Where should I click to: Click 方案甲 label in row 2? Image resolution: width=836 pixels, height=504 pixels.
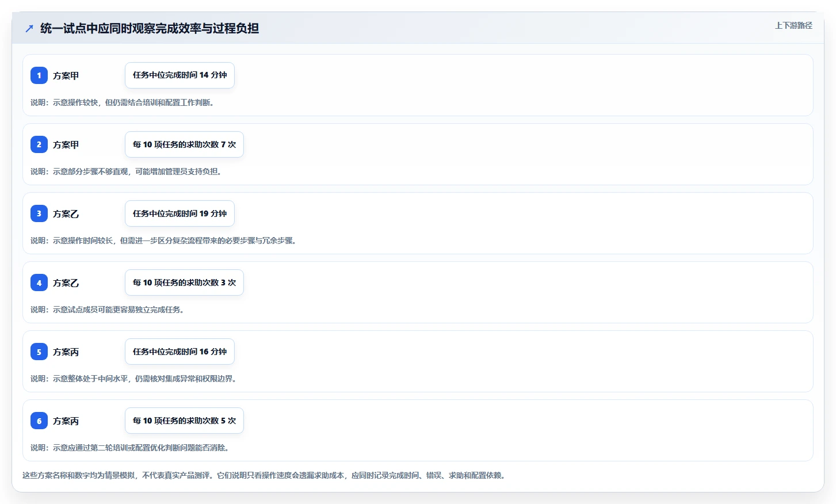click(66, 144)
